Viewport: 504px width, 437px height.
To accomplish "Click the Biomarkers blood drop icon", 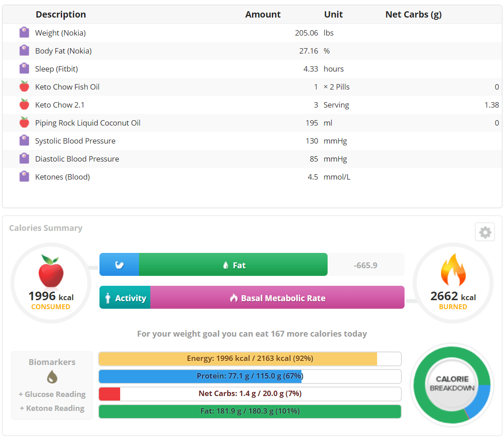I will pyautogui.click(x=52, y=377).
